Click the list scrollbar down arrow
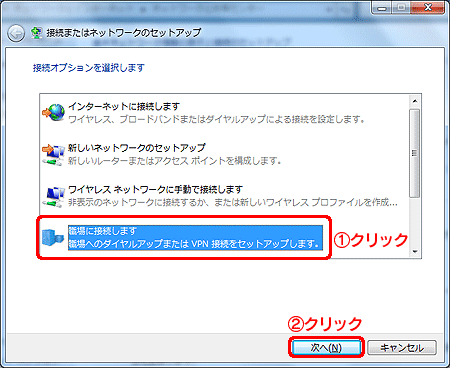 point(415,252)
